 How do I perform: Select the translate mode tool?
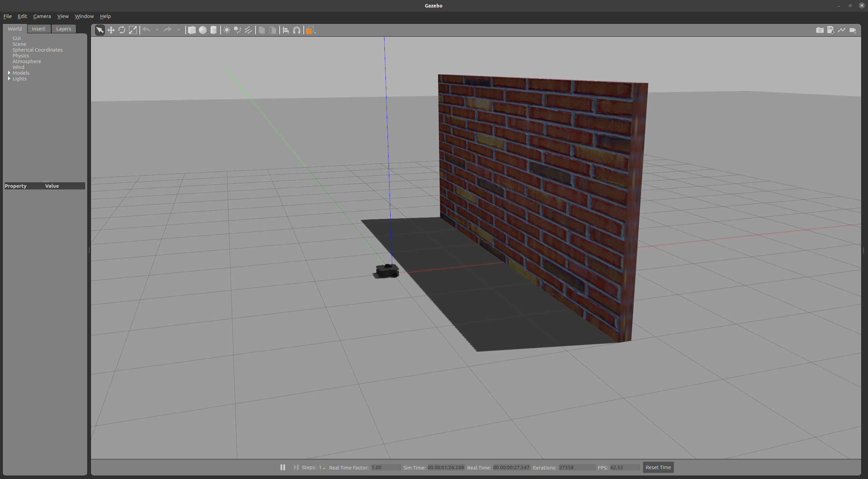pyautogui.click(x=111, y=30)
